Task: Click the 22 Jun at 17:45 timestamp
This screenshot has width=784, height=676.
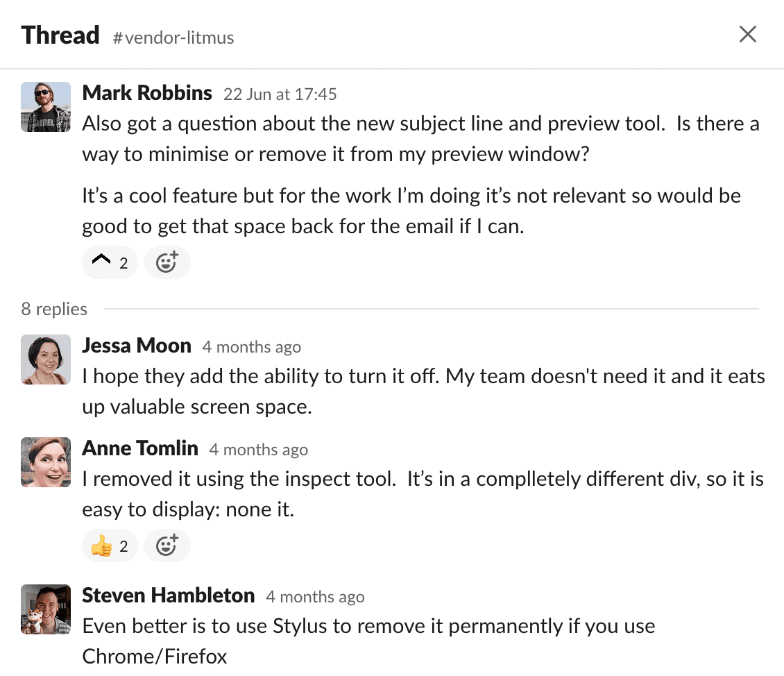Action: (280, 94)
